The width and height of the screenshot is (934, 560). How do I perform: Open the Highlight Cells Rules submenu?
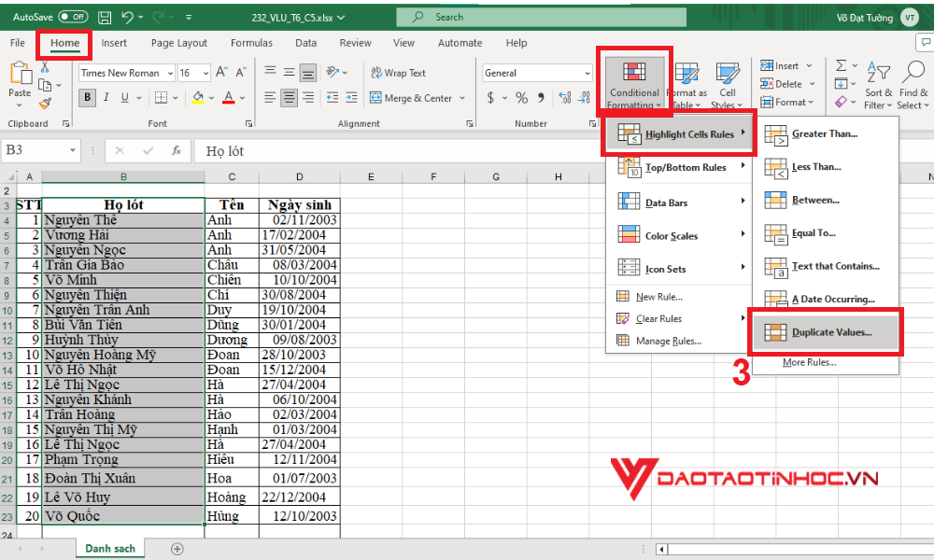684,133
